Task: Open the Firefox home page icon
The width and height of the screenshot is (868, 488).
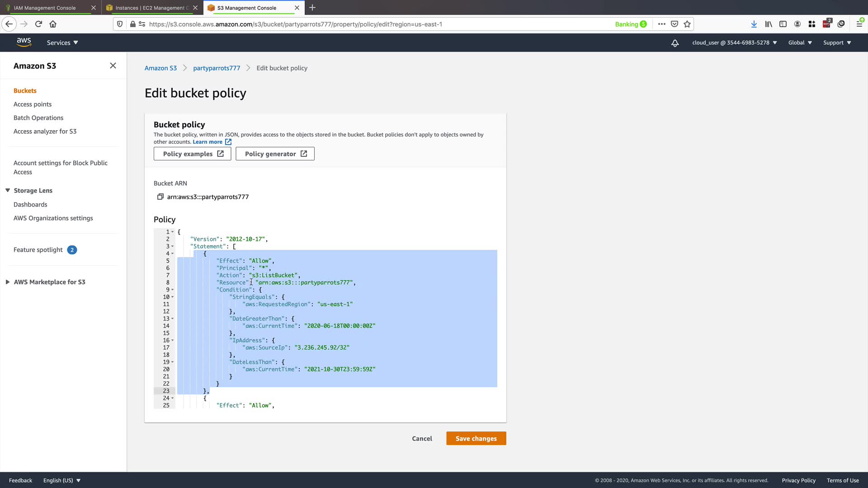Action: tap(53, 24)
